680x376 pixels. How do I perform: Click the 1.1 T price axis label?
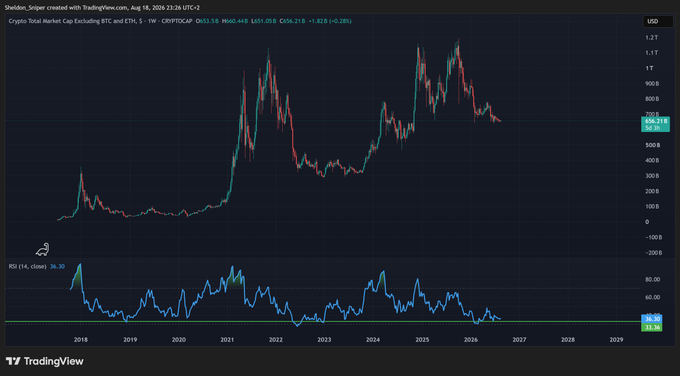[x=651, y=53]
